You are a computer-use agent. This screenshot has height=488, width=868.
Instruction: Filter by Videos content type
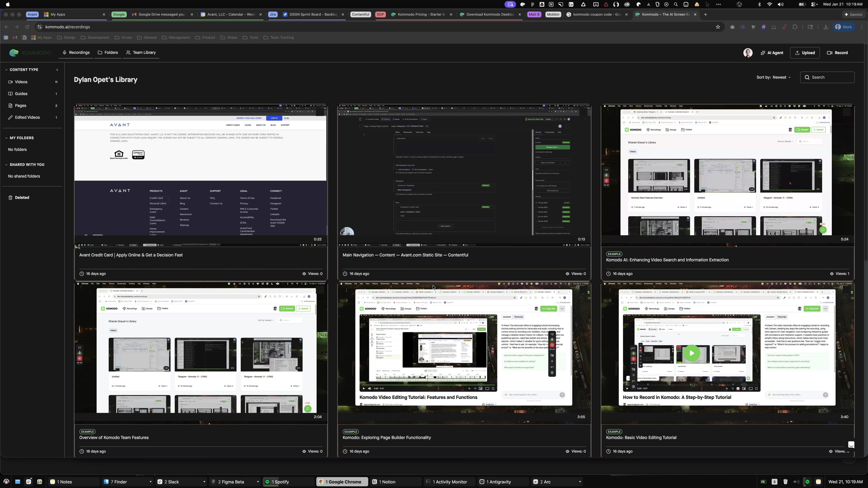coord(32,82)
